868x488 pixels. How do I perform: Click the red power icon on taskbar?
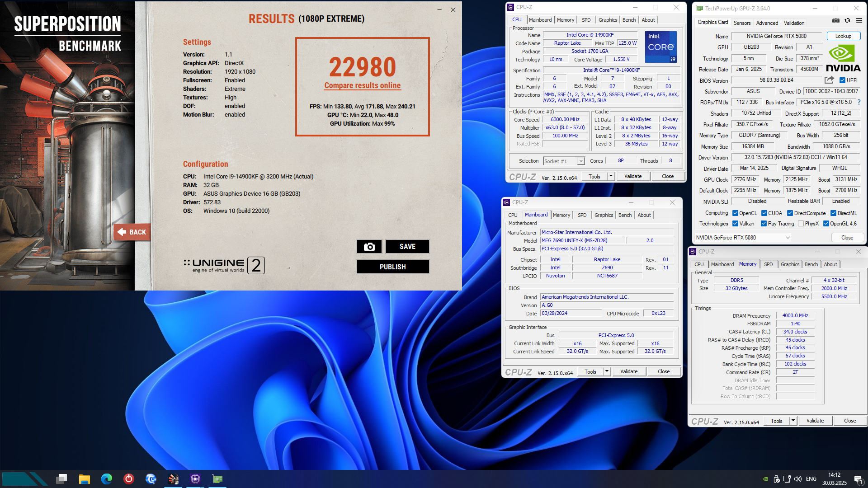tap(129, 479)
